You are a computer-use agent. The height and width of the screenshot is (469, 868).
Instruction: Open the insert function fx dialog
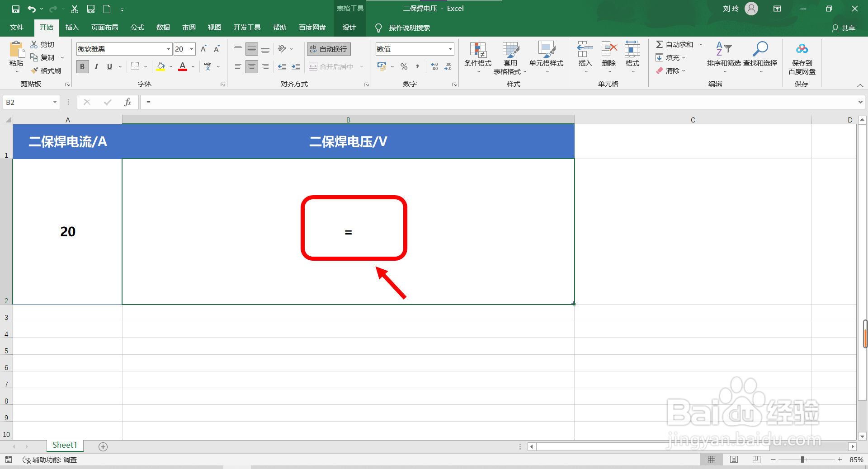click(127, 102)
